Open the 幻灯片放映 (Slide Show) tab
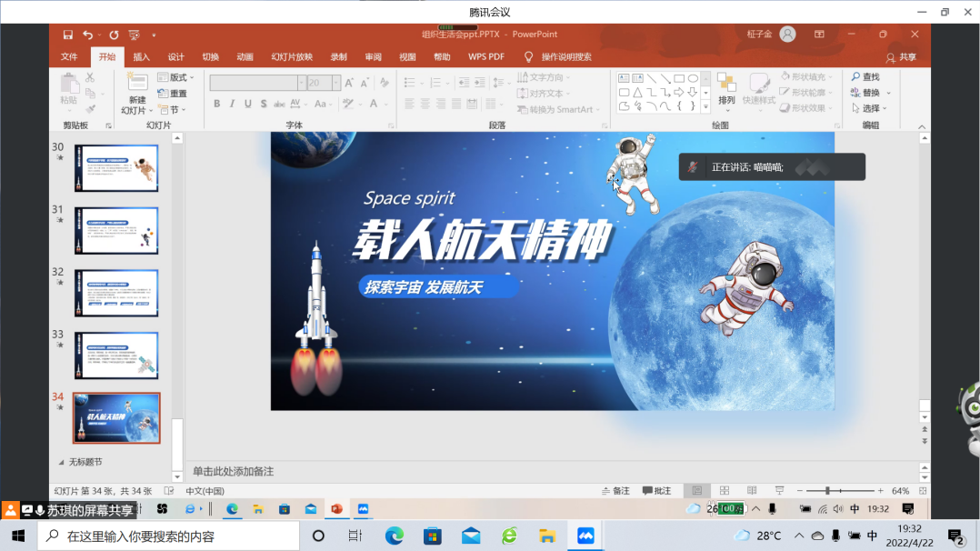The image size is (980, 551). coord(291,56)
